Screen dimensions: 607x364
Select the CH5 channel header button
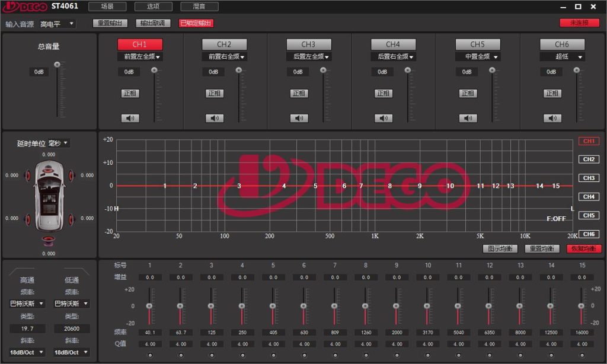(478, 44)
